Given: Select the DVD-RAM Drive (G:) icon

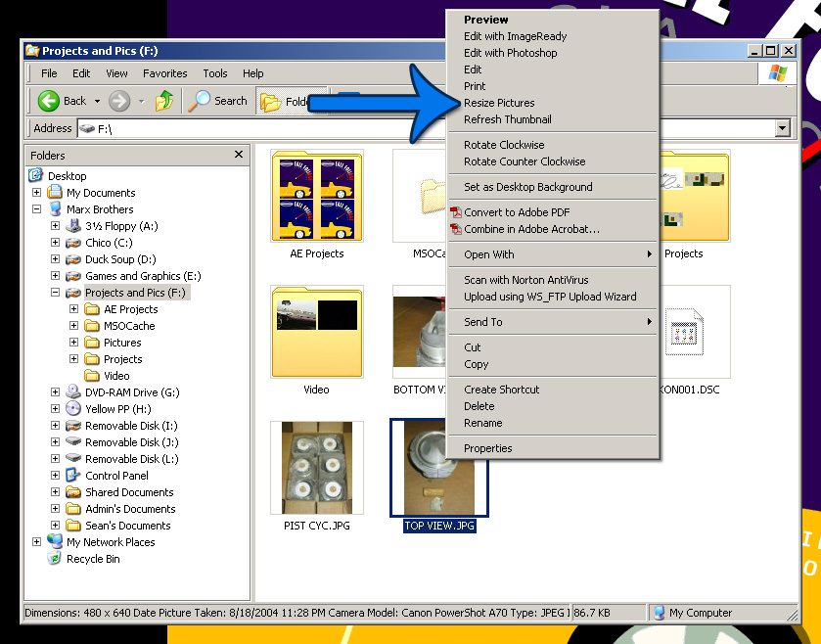Looking at the screenshot, I should coord(73,391).
